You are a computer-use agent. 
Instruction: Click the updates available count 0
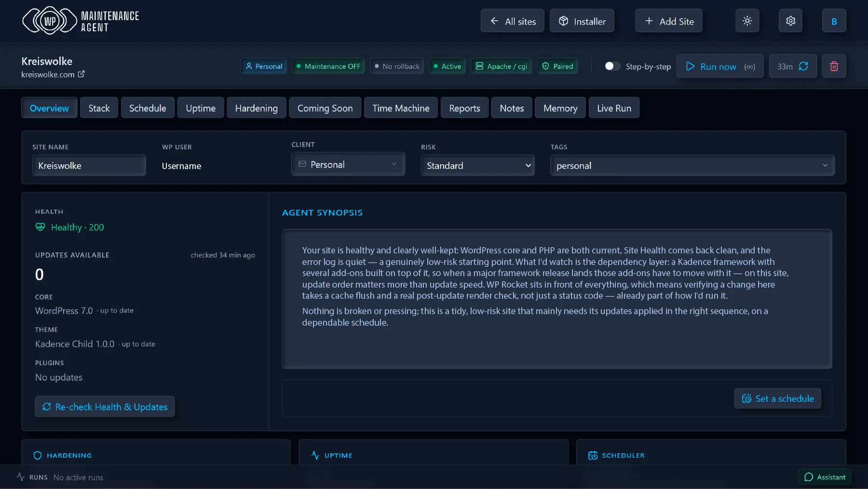pos(40,274)
